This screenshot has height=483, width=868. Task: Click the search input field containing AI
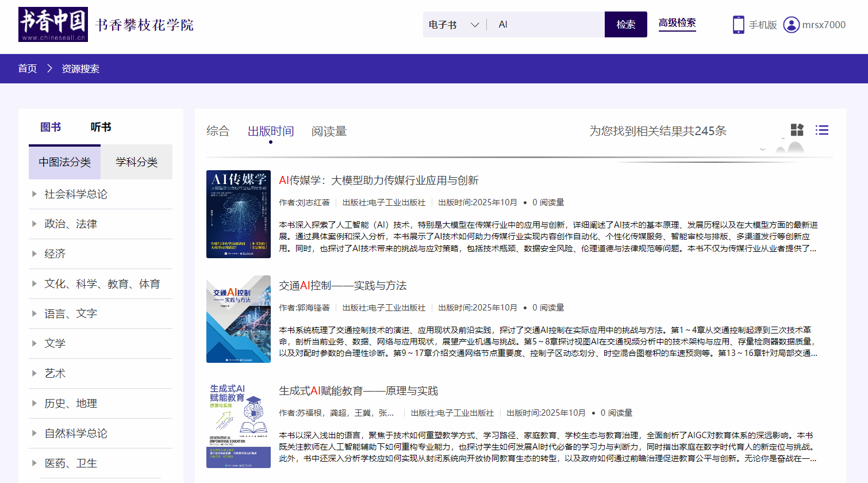[x=546, y=25]
